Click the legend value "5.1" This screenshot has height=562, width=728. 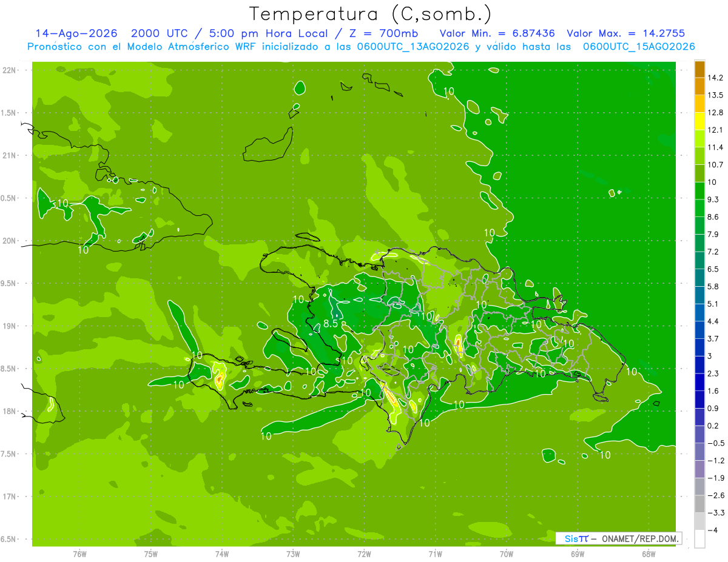[713, 304]
